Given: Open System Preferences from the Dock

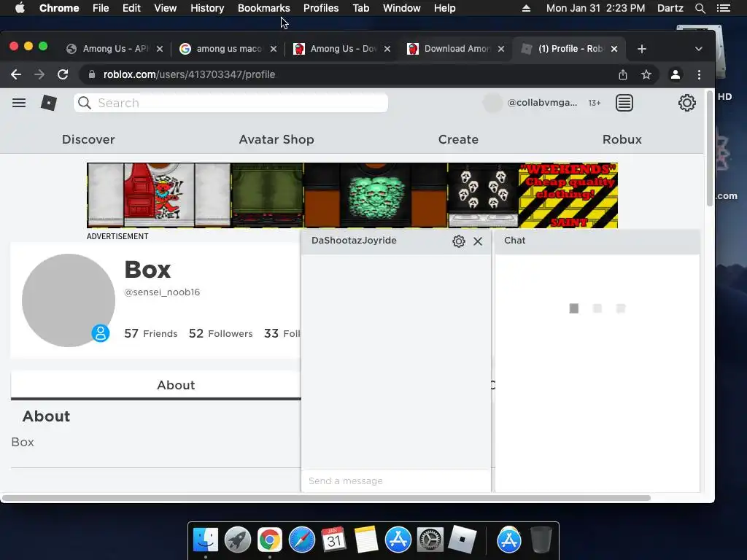Looking at the screenshot, I should coord(430,540).
